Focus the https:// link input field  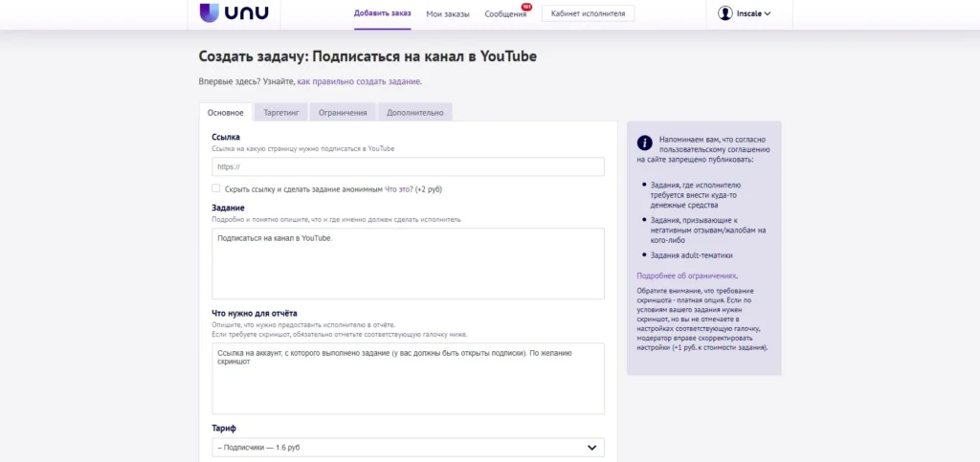(x=408, y=166)
